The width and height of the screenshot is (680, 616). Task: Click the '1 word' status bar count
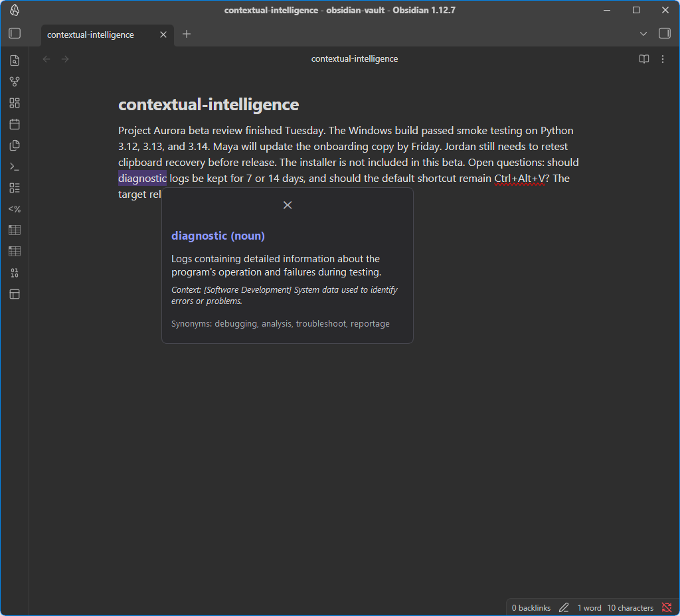tap(589, 608)
